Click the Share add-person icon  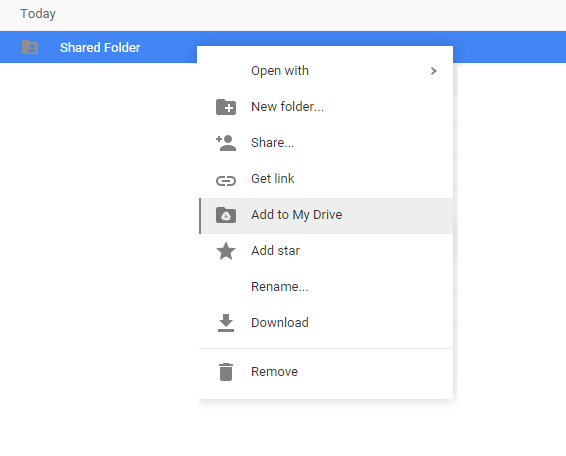pyautogui.click(x=226, y=143)
